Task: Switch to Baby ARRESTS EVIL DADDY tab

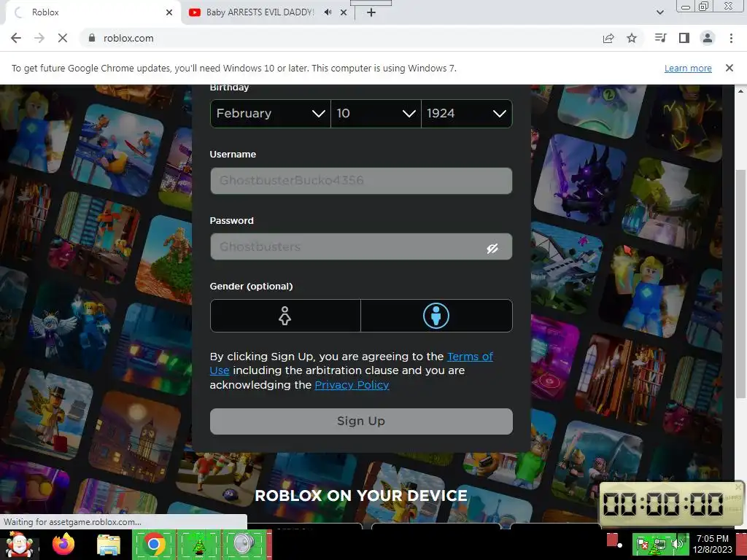Action: [x=268, y=12]
